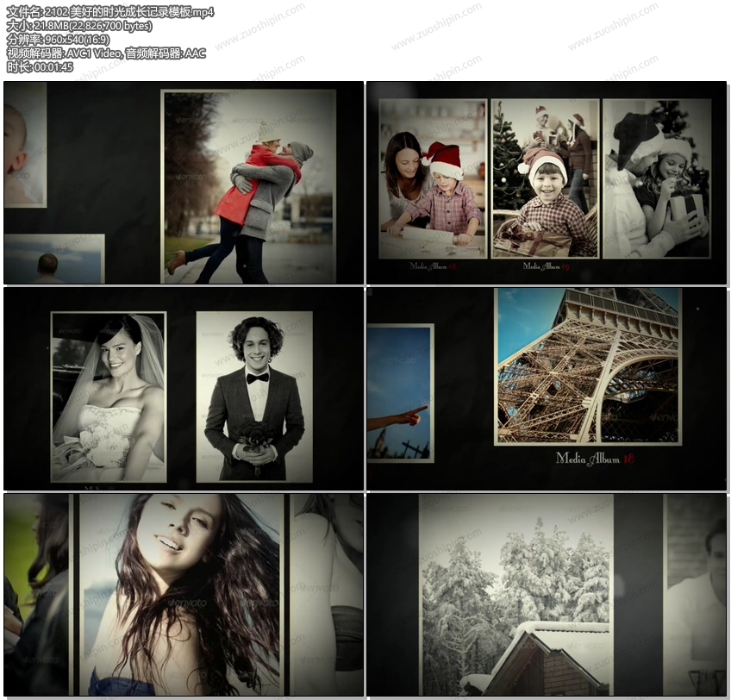Select the baby photo in first frame
The height and width of the screenshot is (700, 731).
[24, 145]
